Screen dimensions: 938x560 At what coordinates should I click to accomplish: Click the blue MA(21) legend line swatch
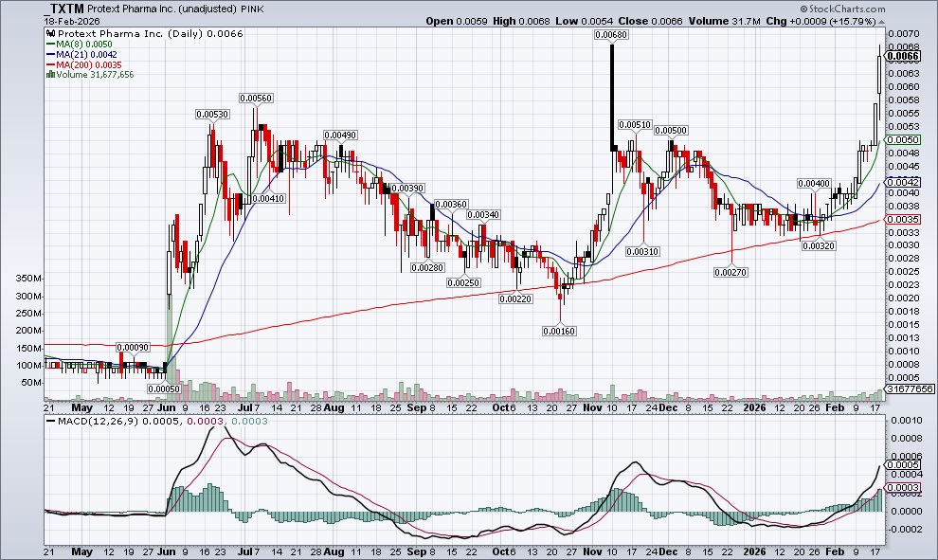(51, 54)
